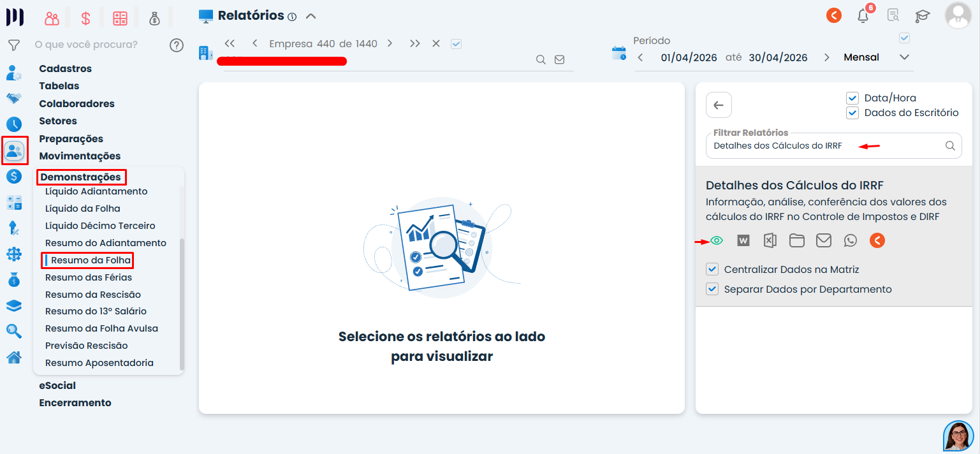Toggle the checkbox above the Período dropdown
Screen dimensions: 980x454
pos(904,38)
